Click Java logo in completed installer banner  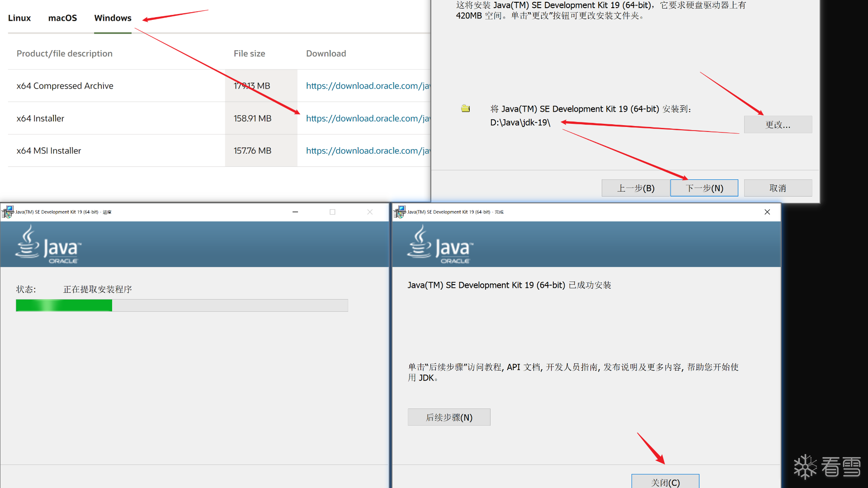click(440, 245)
